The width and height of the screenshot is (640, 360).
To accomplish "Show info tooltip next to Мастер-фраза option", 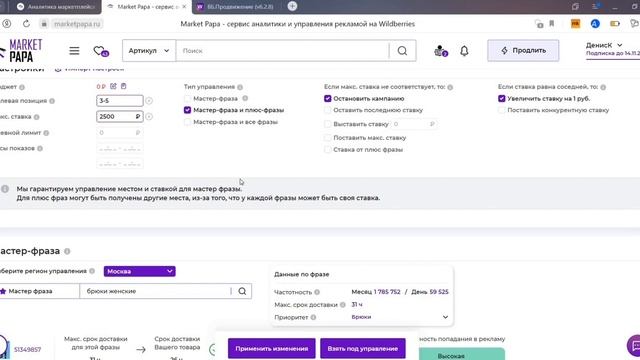I will click(245, 98).
